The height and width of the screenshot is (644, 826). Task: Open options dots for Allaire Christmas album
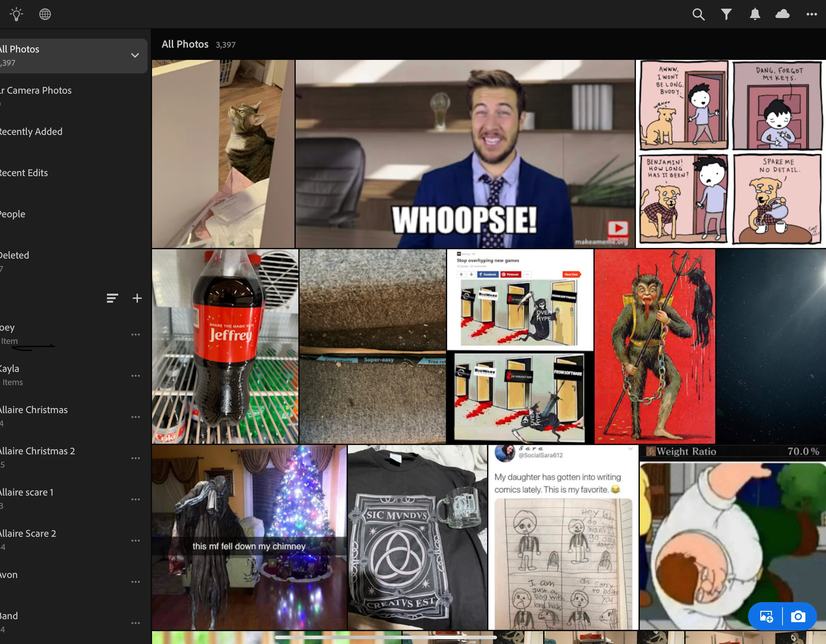[135, 417]
